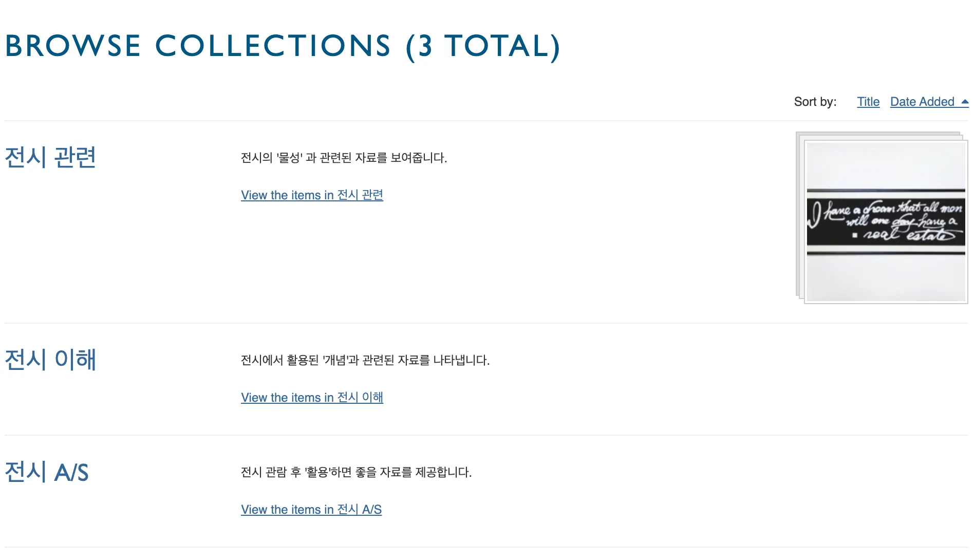Click View the items in 전시 관련
The width and height of the screenshot is (974, 560).
click(312, 195)
